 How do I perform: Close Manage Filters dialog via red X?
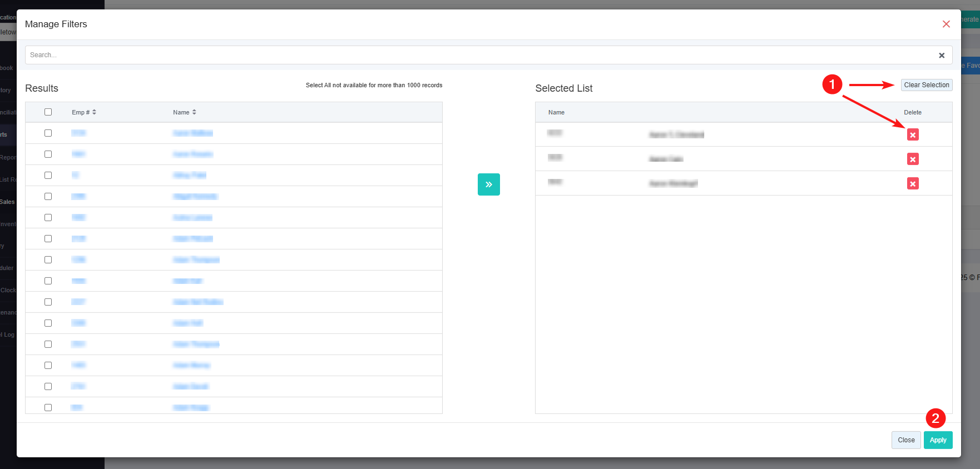coord(946,24)
